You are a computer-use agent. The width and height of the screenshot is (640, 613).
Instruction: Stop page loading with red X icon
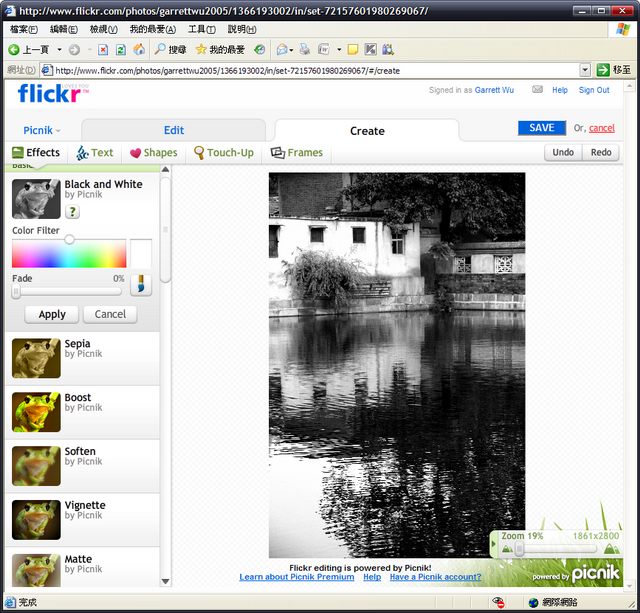click(x=103, y=50)
